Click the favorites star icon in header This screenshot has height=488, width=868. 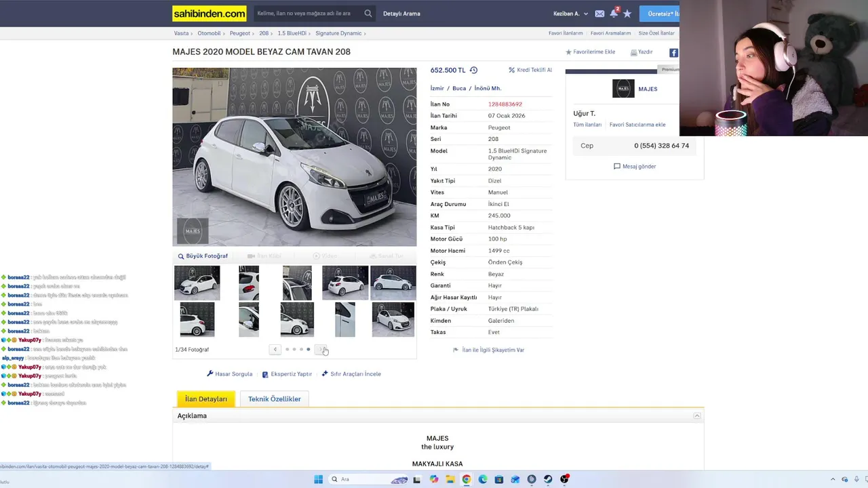point(627,14)
